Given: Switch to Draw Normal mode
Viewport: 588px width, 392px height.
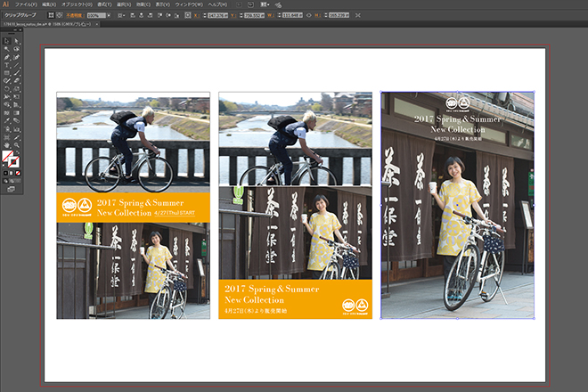Looking at the screenshot, I should coord(5,181).
